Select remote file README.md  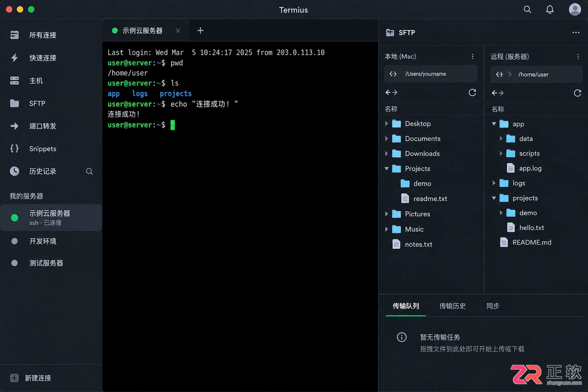[x=532, y=243]
